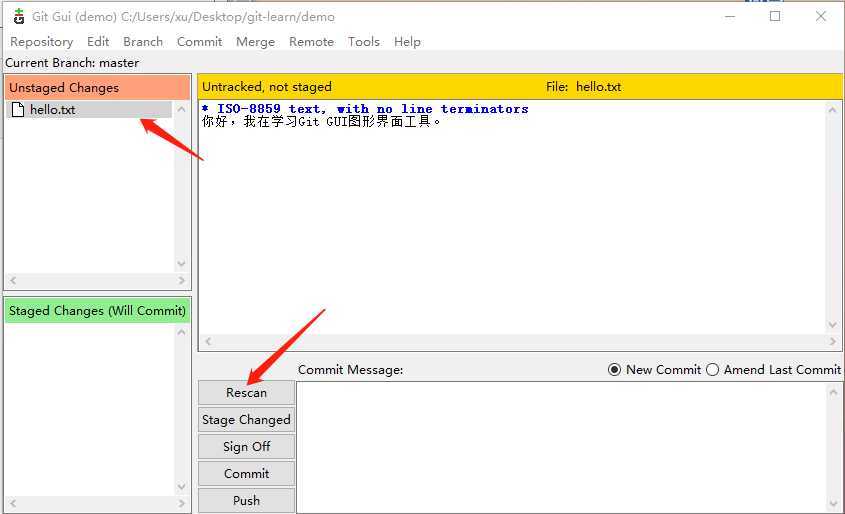
Task: Click the 'ISO-8859 text, with no line terminators' line
Action: pyautogui.click(x=365, y=109)
